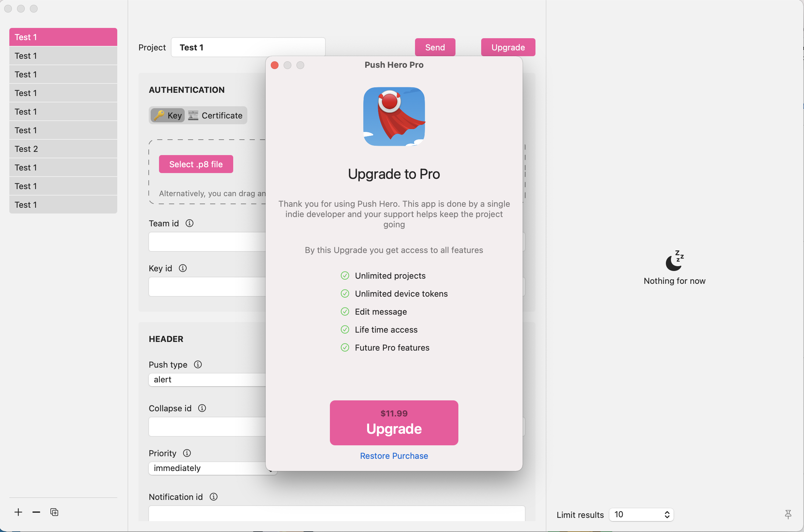804x532 pixels.
Task: Switch authentication to Certificate
Action: point(216,115)
